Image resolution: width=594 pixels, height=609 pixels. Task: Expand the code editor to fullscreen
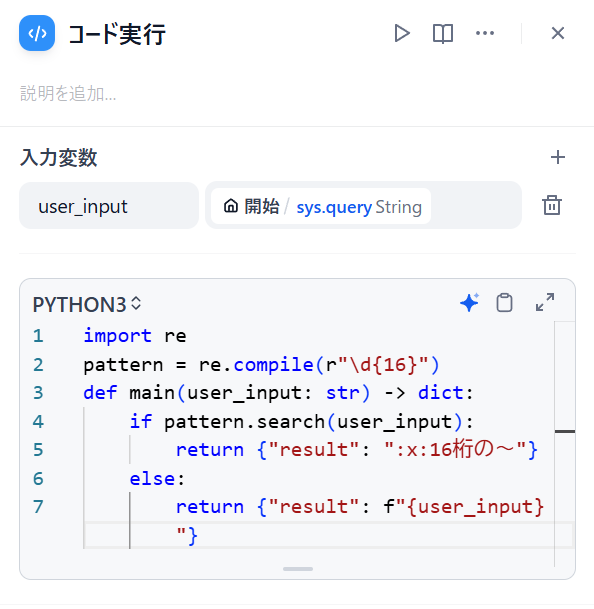pos(545,302)
